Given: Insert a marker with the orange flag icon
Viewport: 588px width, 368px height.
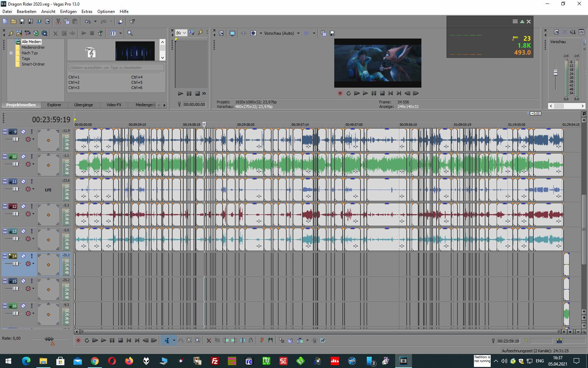Looking at the screenshot, I should (262, 340).
